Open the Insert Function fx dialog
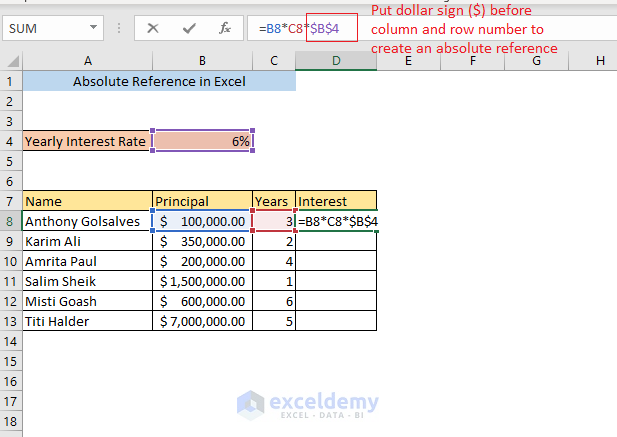This screenshot has width=617, height=437. (x=226, y=28)
